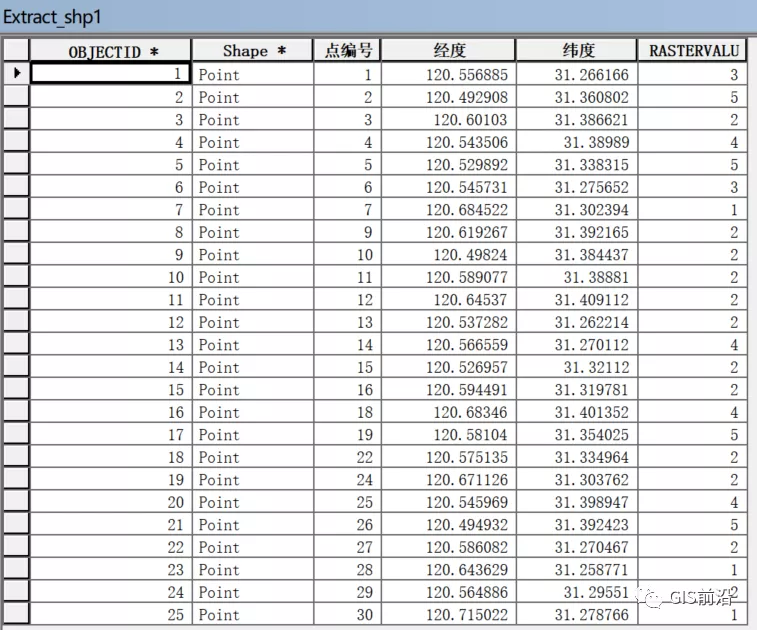Click latitude cell 31.302394
Screen dimensions: 757x630
pyautogui.click(x=577, y=210)
